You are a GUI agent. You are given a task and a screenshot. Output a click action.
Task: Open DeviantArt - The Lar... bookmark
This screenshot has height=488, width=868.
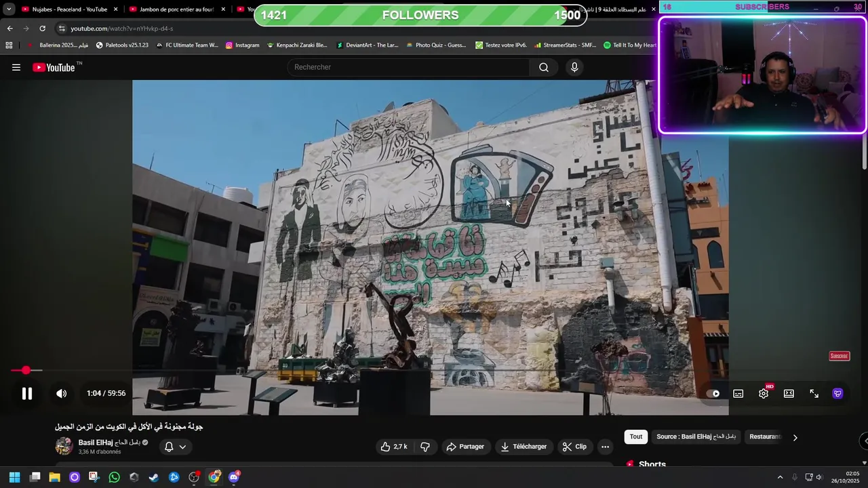367,45
